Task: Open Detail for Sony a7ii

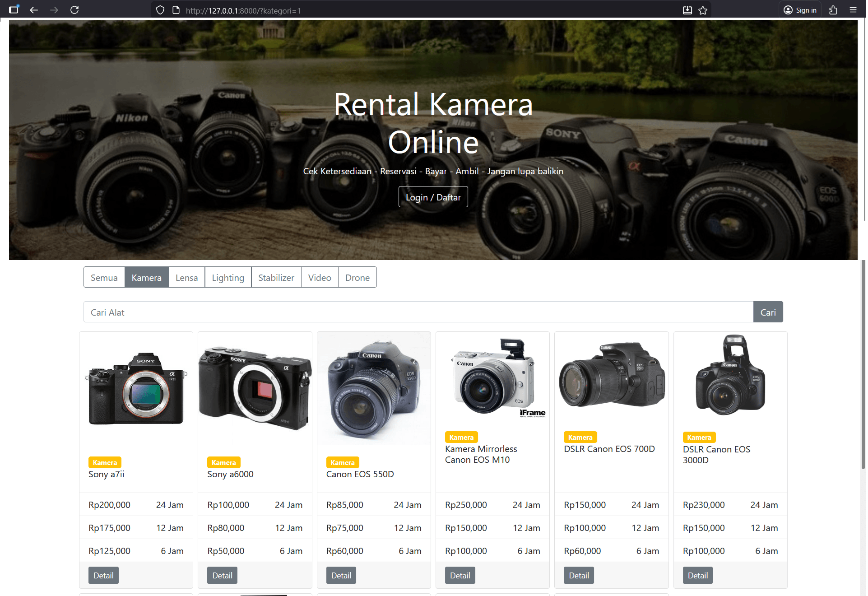Action: pos(103,575)
